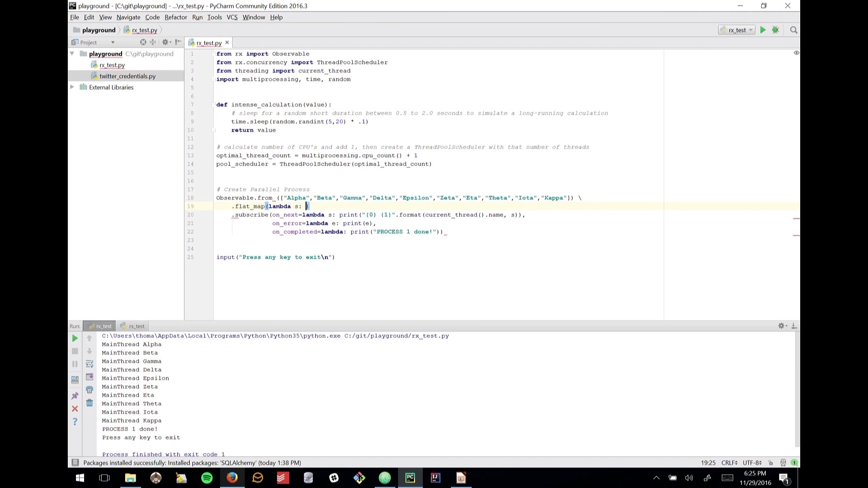
Task: Click fold marker at def intense_calculation
Action: [x=212, y=104]
